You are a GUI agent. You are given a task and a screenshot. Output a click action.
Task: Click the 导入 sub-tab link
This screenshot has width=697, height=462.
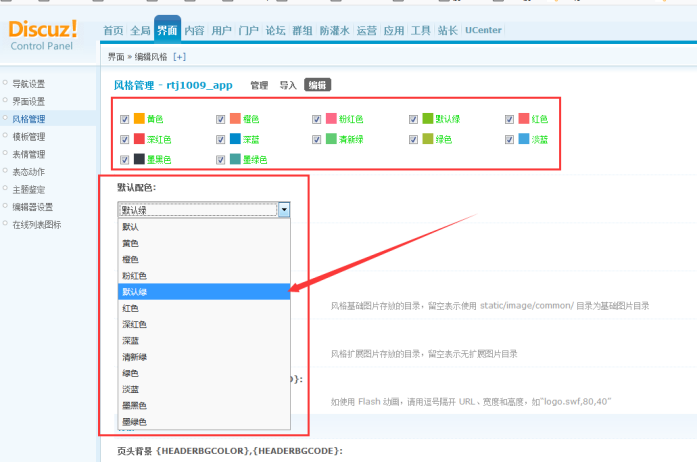[x=288, y=85]
